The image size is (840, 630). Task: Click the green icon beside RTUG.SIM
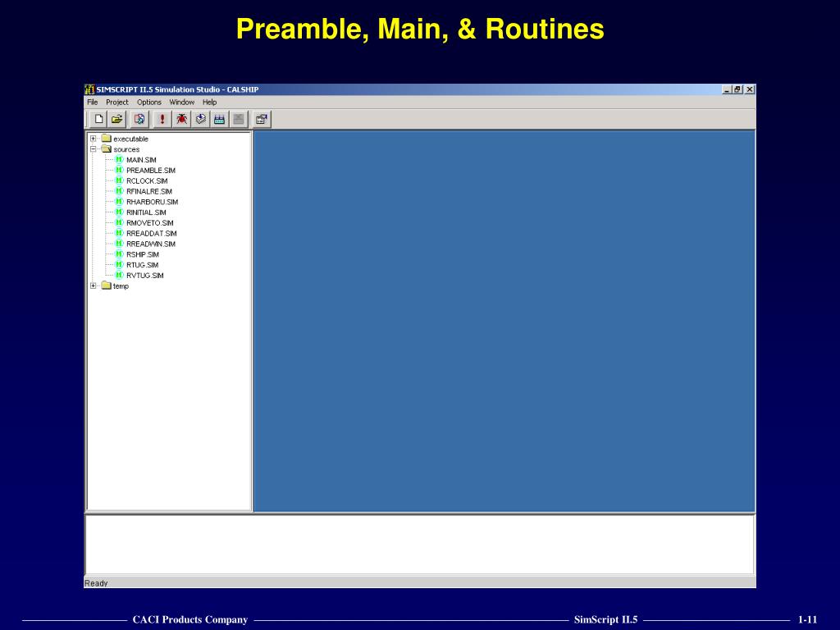pyautogui.click(x=120, y=265)
